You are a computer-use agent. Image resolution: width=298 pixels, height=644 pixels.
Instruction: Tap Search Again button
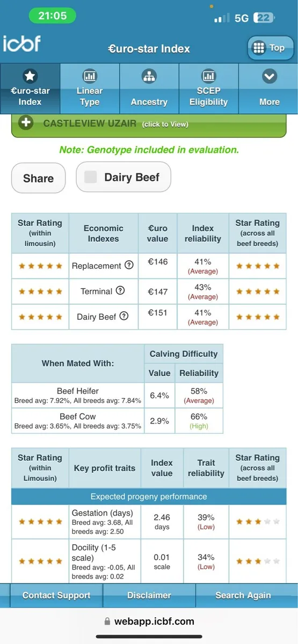[243, 595]
